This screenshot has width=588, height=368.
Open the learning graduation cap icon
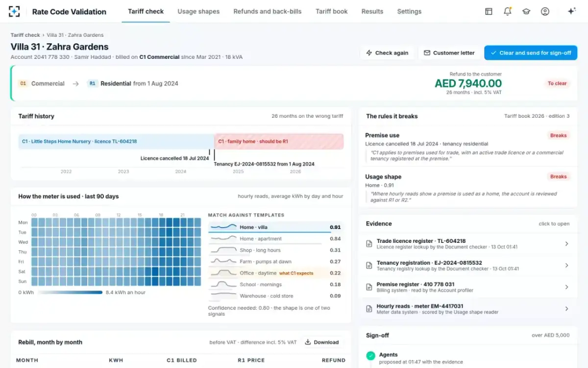[x=526, y=11]
